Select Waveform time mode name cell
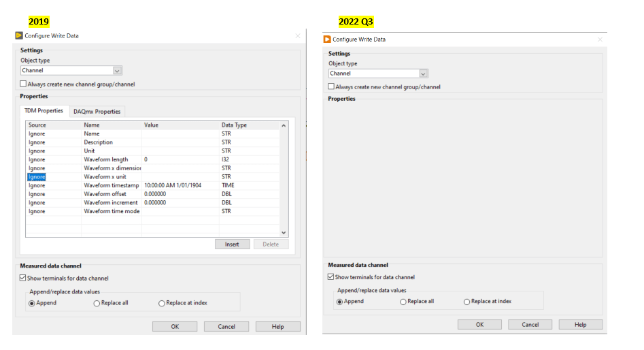This screenshot has height=350, width=644. tap(112, 211)
